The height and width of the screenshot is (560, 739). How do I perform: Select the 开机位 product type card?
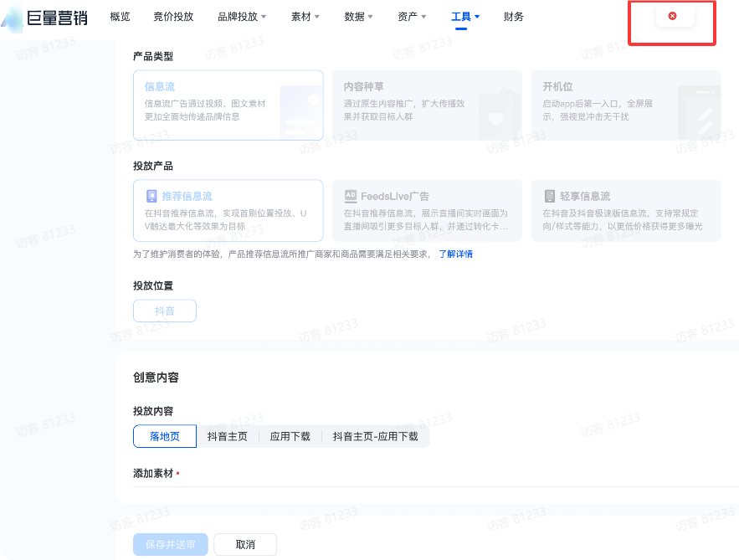point(626,105)
